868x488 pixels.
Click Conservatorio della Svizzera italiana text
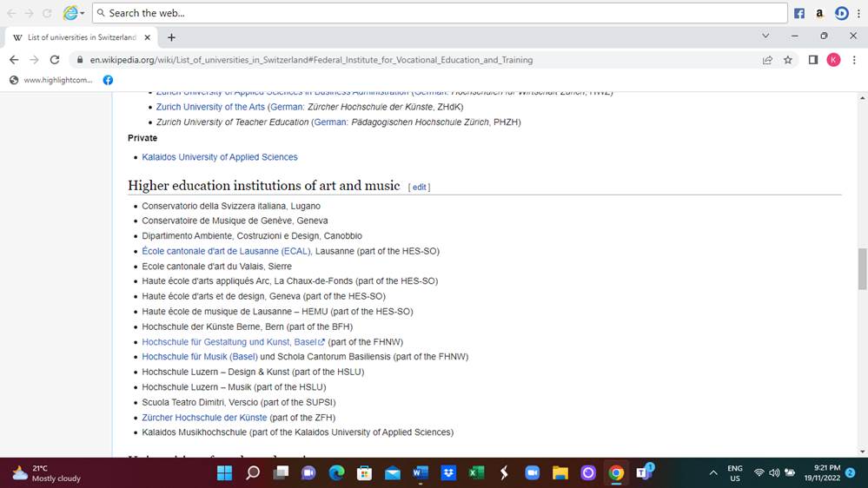coord(231,206)
